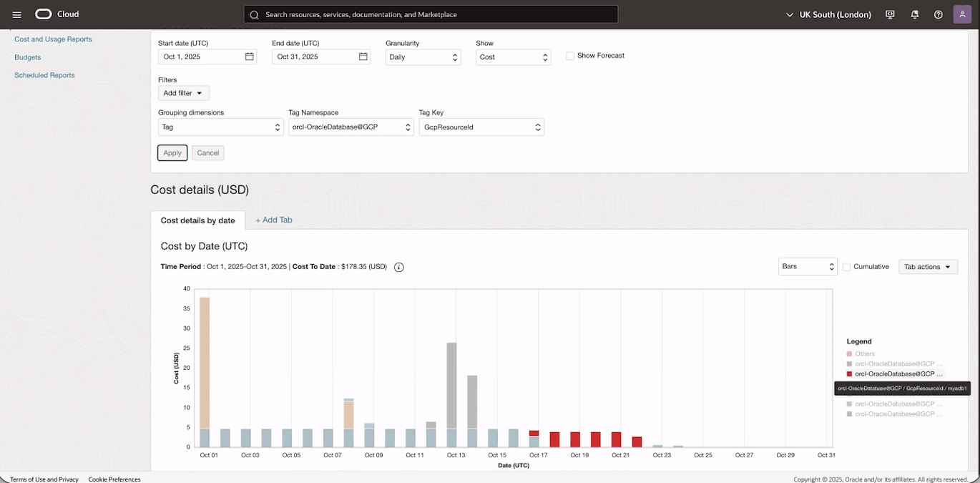The height and width of the screenshot is (483, 980).
Task: Toggle the Others series in the legend
Action: [865, 353]
